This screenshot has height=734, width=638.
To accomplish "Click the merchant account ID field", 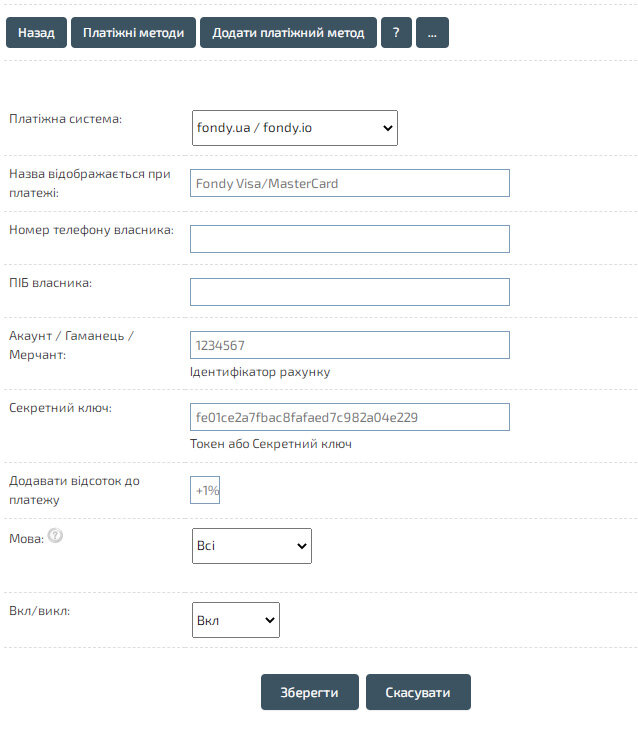I will pos(349,345).
